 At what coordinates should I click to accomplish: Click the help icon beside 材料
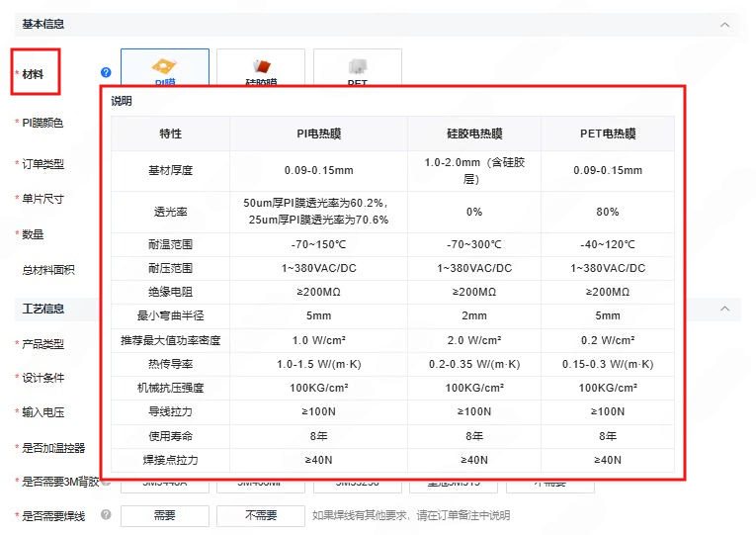(106, 72)
